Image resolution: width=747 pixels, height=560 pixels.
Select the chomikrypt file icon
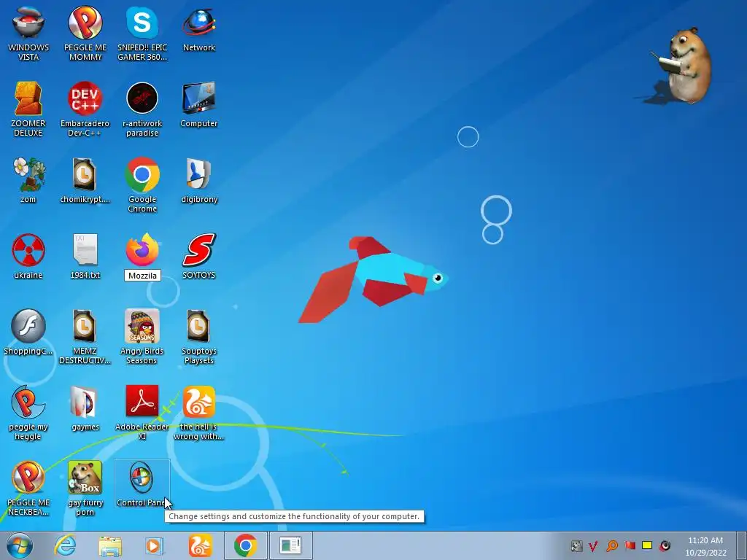tap(85, 180)
